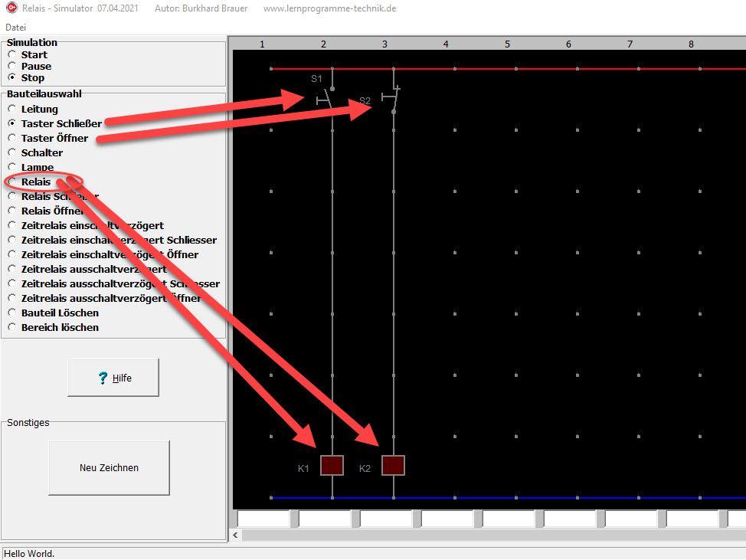This screenshot has height=560, width=746.
Task: Select the Lampe component option
Action: (x=11, y=168)
